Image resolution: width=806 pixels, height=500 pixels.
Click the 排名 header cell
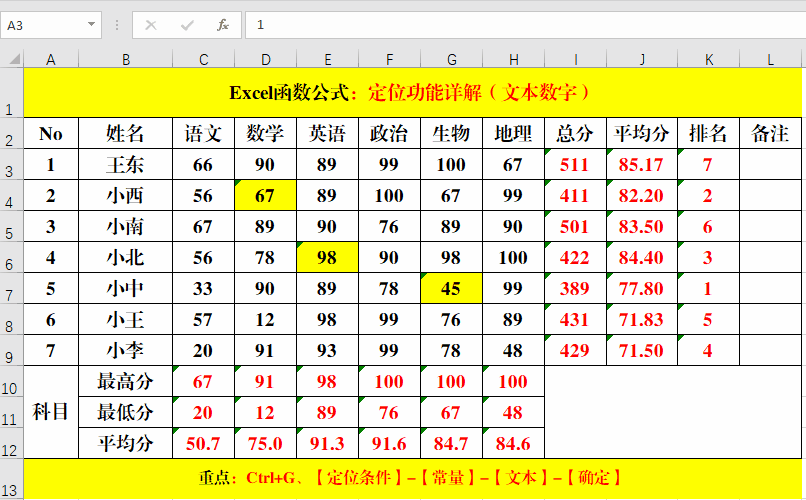(708, 134)
